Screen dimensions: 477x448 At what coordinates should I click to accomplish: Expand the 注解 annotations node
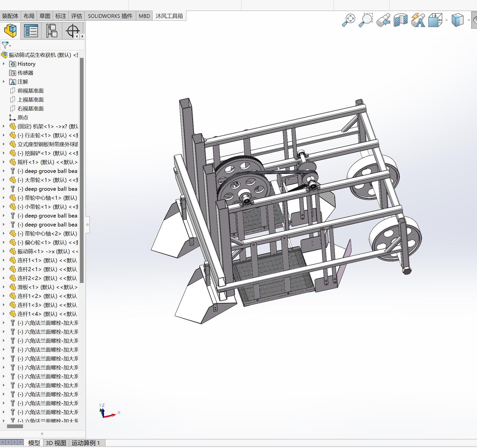coord(4,82)
